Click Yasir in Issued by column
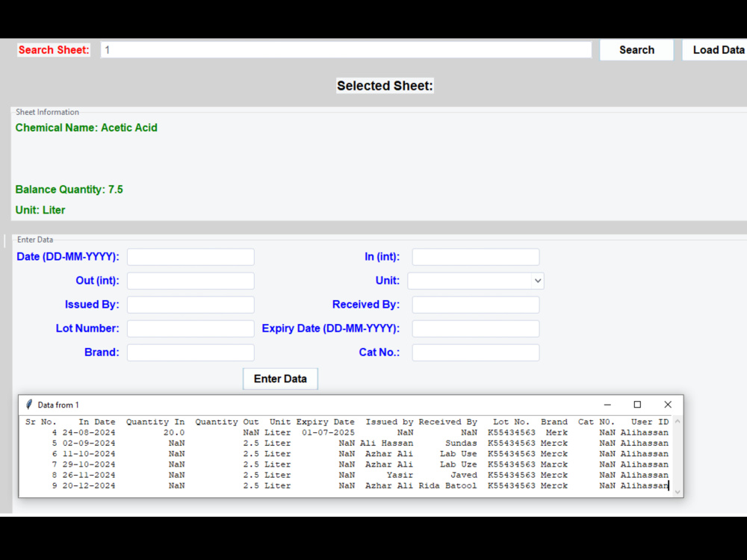The height and width of the screenshot is (560, 747). [400, 475]
